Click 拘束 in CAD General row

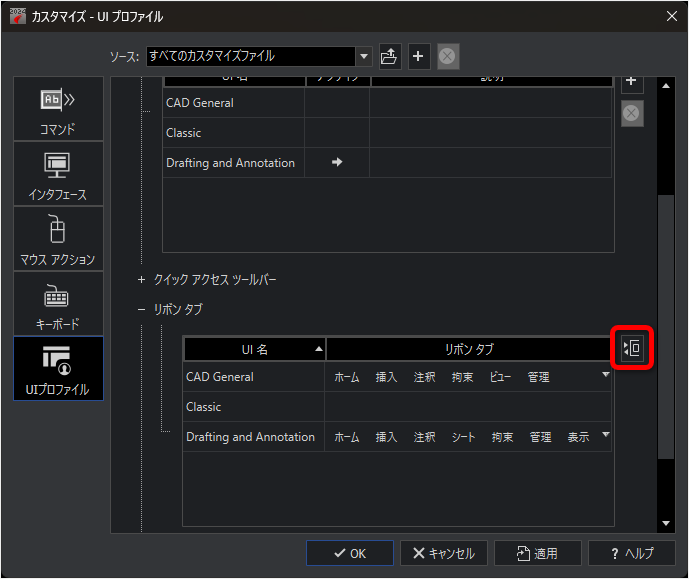point(463,377)
